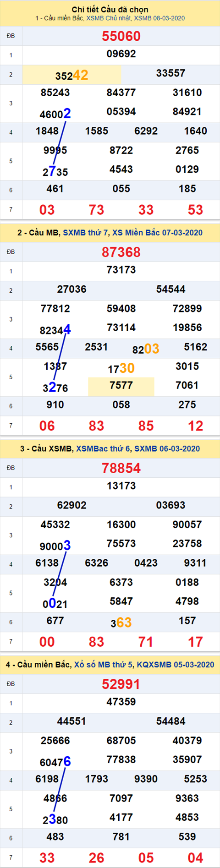Open the KQXSMB 05-03-2020 link
The width and height of the screenshot is (220, 868).
click(176, 665)
